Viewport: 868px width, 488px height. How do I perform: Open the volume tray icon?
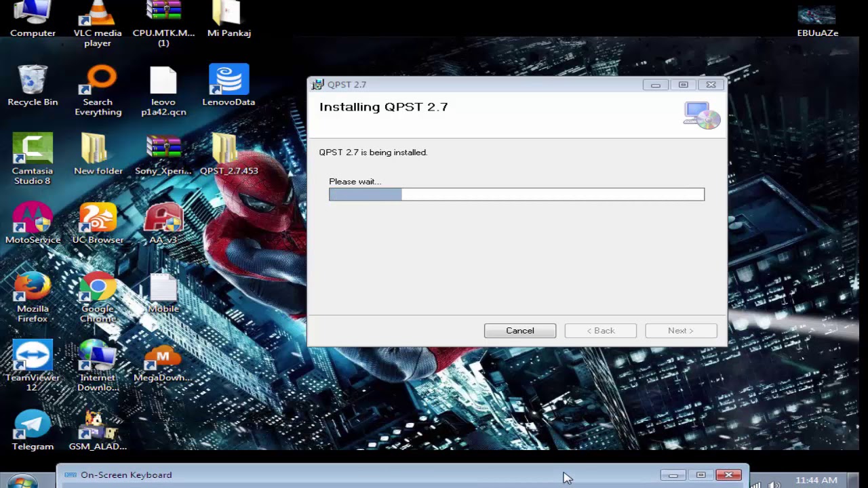click(x=774, y=484)
